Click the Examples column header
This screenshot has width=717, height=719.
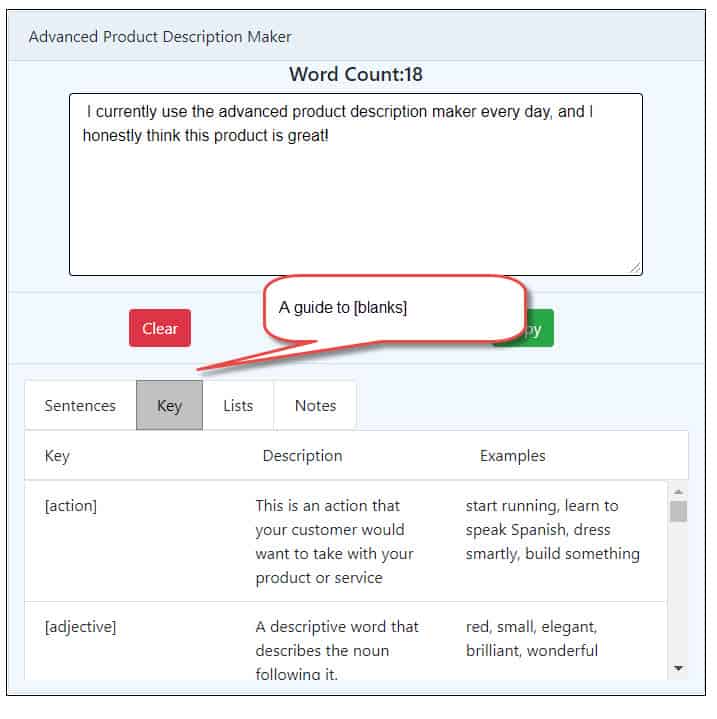tap(513, 456)
